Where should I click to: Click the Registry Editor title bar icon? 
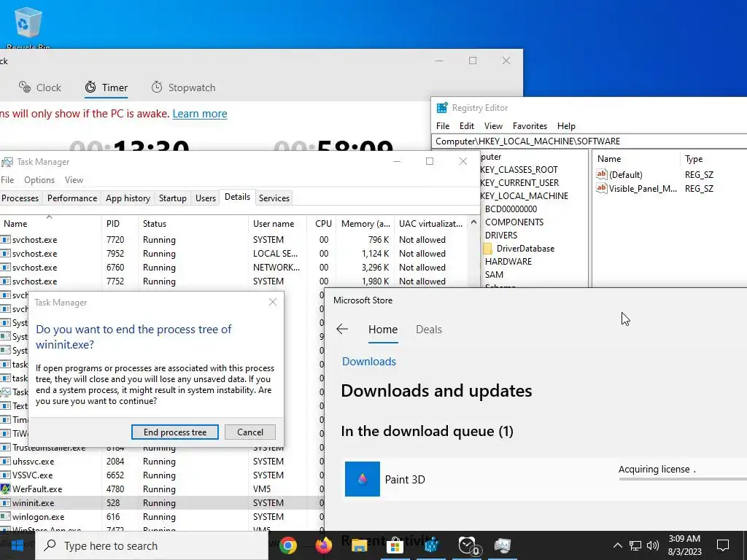click(442, 108)
